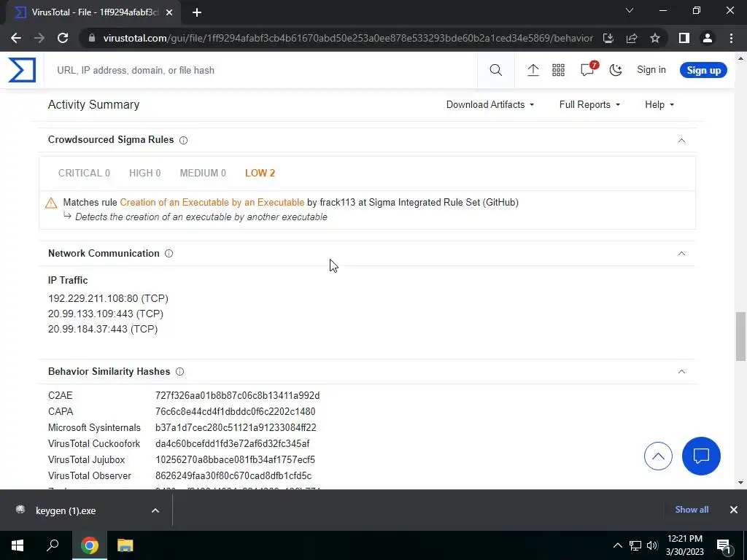Open Chrome tab search chevron

click(x=630, y=10)
